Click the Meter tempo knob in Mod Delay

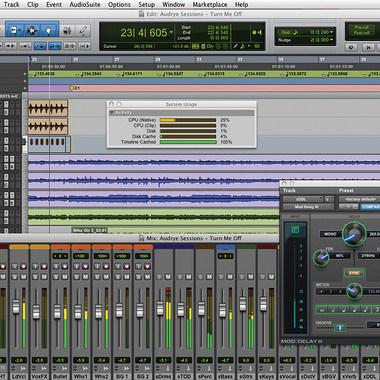(354, 291)
